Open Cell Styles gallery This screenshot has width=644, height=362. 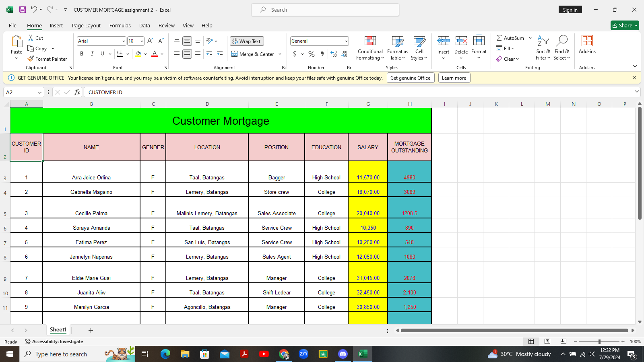pyautogui.click(x=419, y=48)
